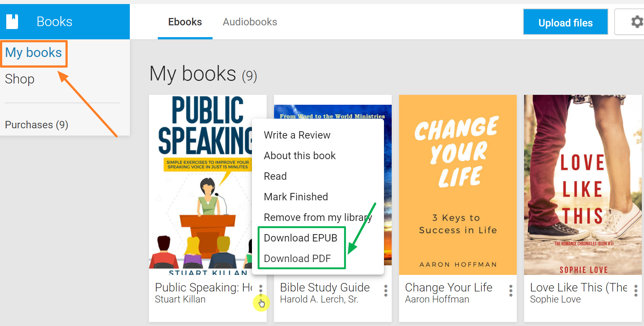Select the Ebooks tab
The image size is (644, 326).
pos(185,22)
